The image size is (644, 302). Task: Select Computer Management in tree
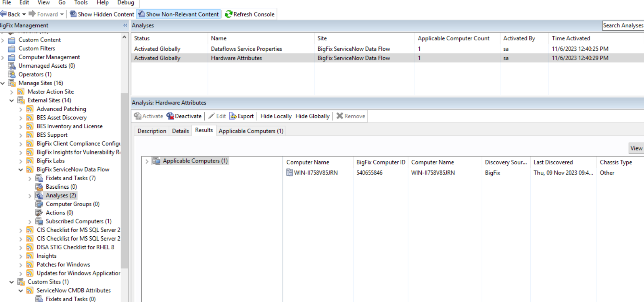pos(49,57)
